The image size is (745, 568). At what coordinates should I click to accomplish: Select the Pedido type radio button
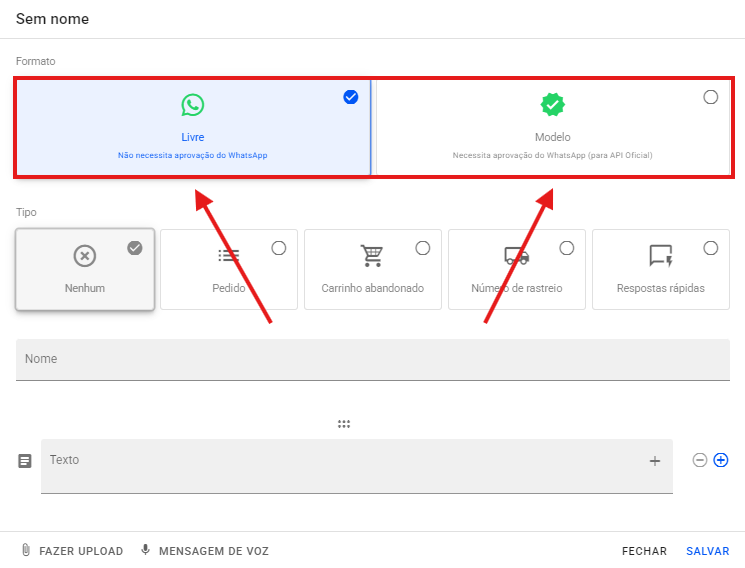coord(279,248)
